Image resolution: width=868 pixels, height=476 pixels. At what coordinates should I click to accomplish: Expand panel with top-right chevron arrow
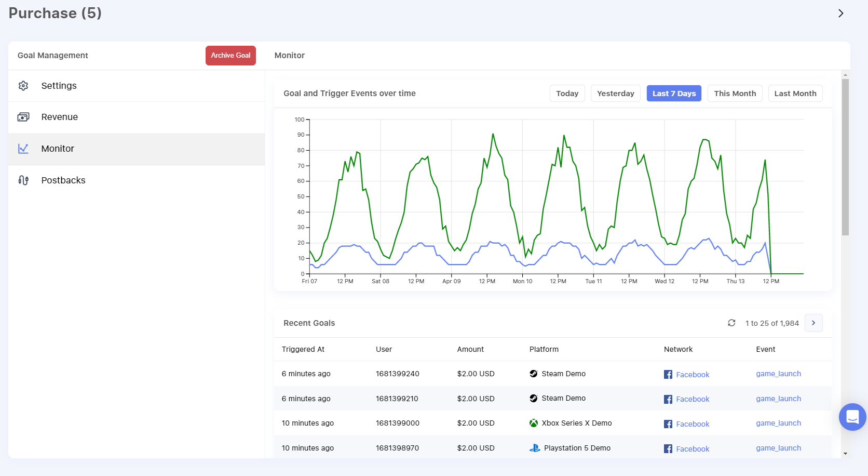tap(840, 14)
